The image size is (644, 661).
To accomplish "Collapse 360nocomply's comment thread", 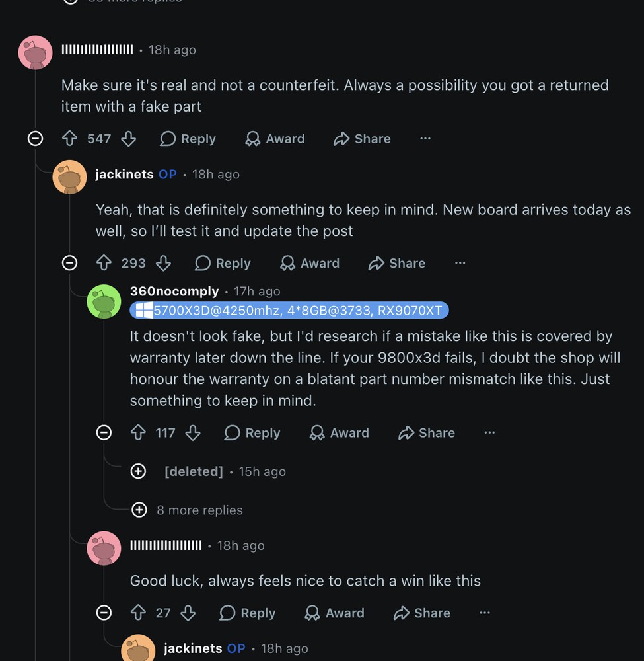I will coord(104,432).
